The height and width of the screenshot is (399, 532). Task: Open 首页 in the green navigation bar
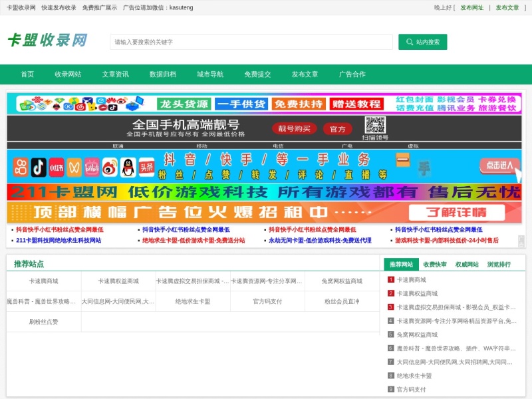click(27, 74)
